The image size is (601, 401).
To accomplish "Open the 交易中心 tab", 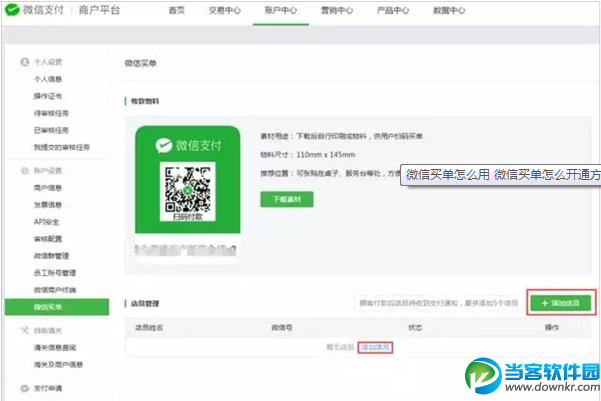I will click(225, 11).
